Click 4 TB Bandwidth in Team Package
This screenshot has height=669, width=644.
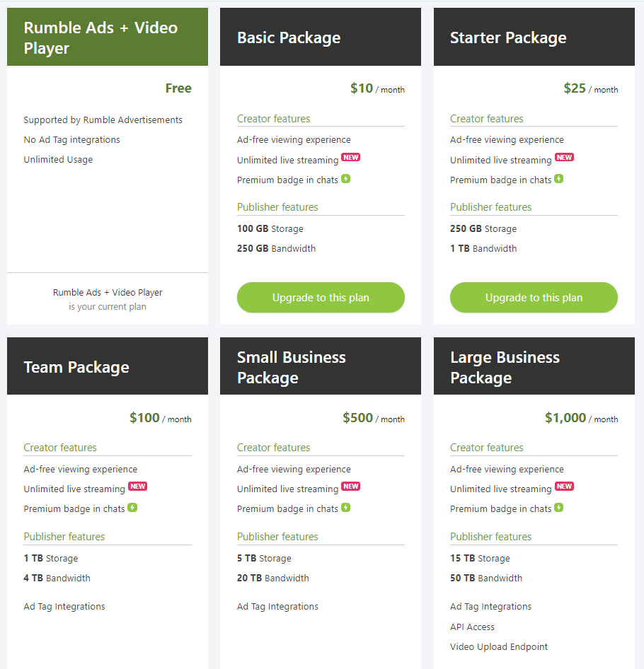57,578
